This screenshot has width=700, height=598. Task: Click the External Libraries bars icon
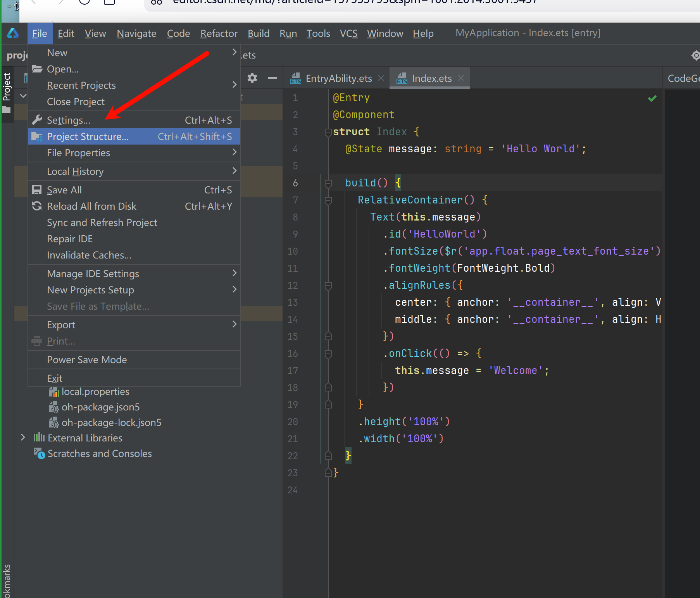click(x=39, y=438)
